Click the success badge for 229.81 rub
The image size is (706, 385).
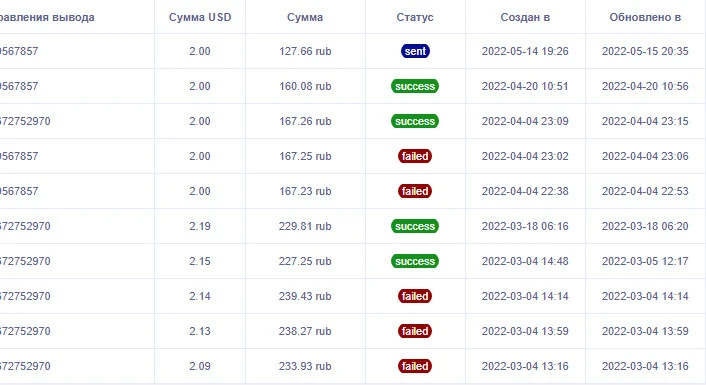tap(415, 226)
